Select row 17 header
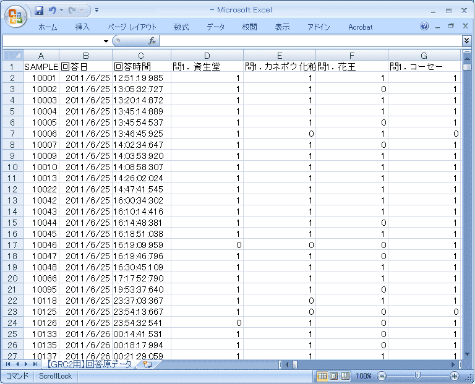The height and width of the screenshot is (384, 475). pos(13,245)
